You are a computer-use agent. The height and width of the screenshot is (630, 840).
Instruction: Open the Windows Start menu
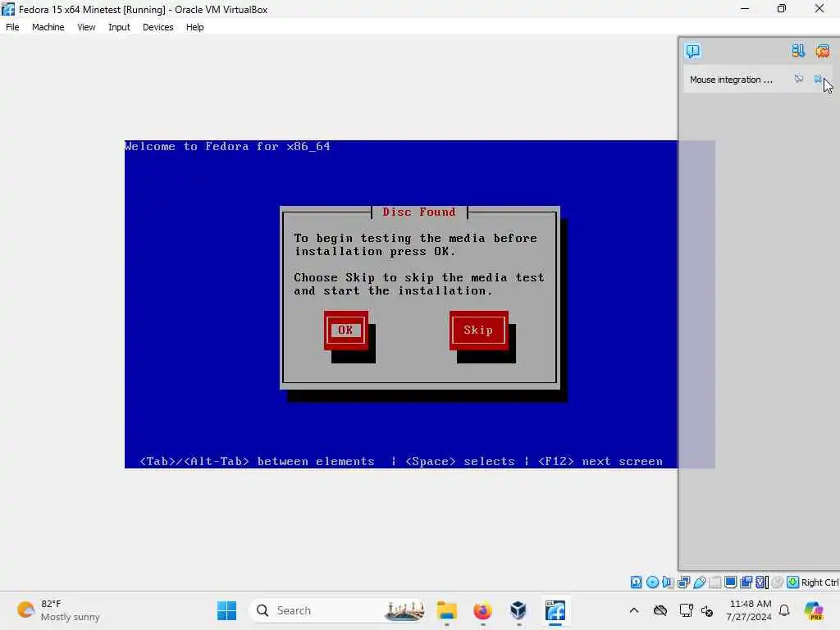pyautogui.click(x=226, y=610)
